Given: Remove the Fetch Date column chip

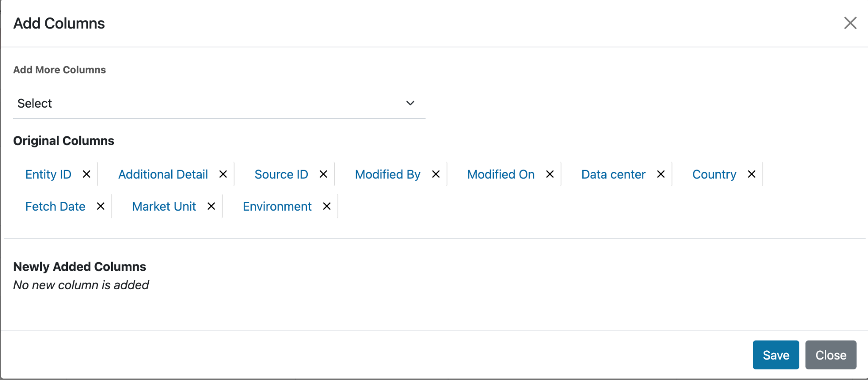Looking at the screenshot, I should [x=100, y=207].
